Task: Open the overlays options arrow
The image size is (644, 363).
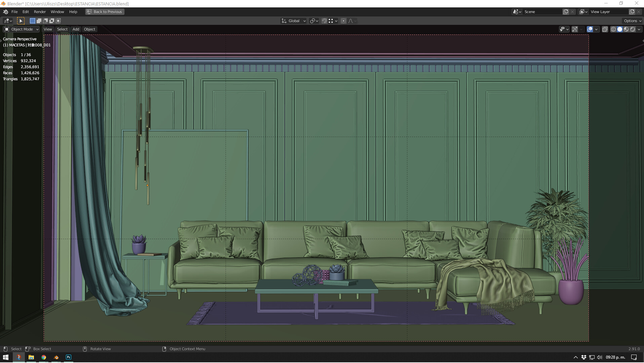Action: pos(596,29)
